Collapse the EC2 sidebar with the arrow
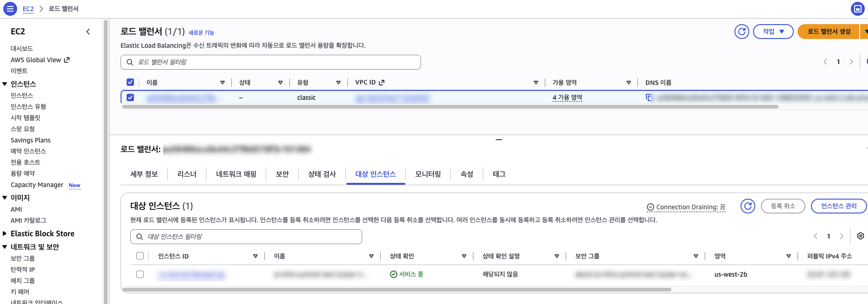The width and height of the screenshot is (868, 304). point(88,32)
